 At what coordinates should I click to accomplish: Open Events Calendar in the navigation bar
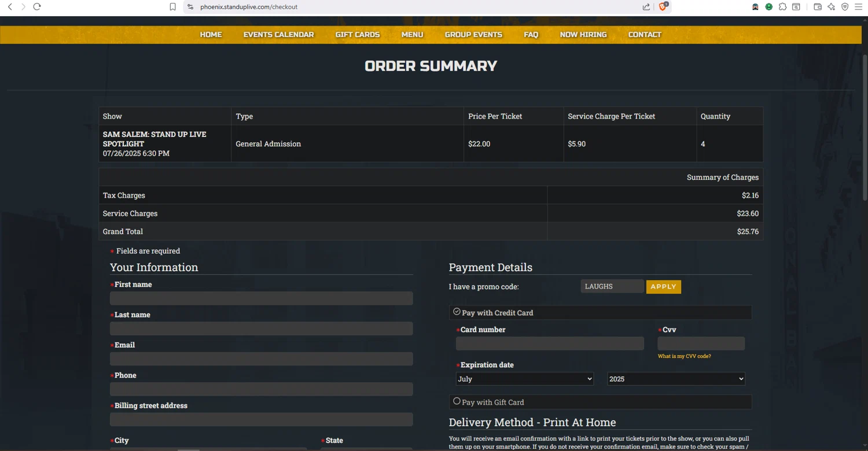click(x=278, y=35)
